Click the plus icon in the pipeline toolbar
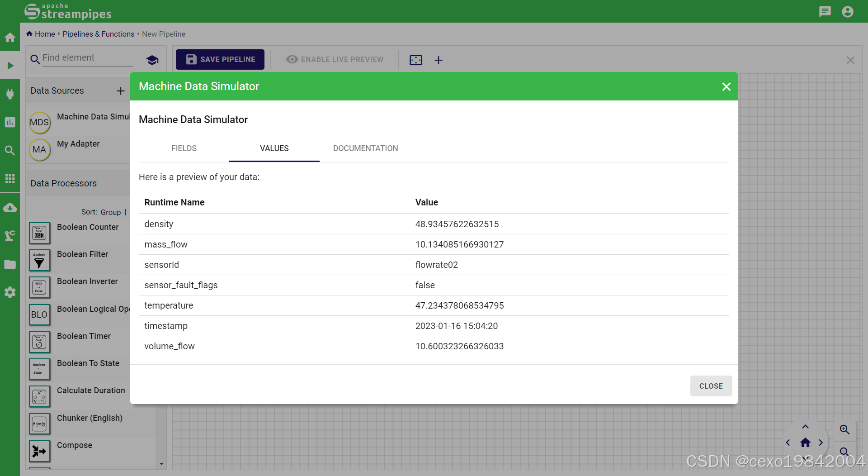The height and width of the screenshot is (476, 868). click(439, 60)
